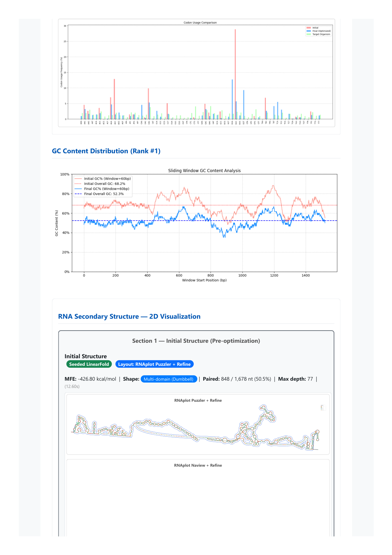Click the MFE -426.80 kcal/mol value
This screenshot has width=392, height=555.
click(97, 379)
